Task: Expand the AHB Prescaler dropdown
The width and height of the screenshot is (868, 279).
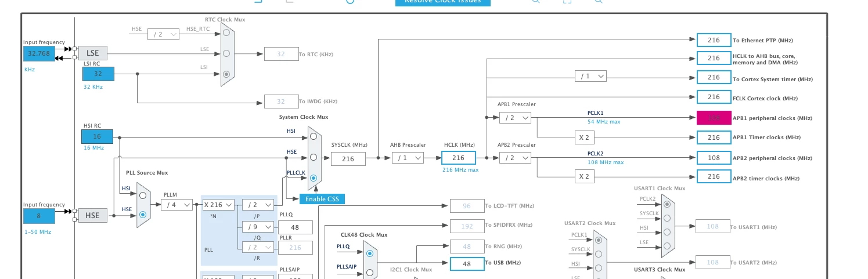Action: point(408,158)
